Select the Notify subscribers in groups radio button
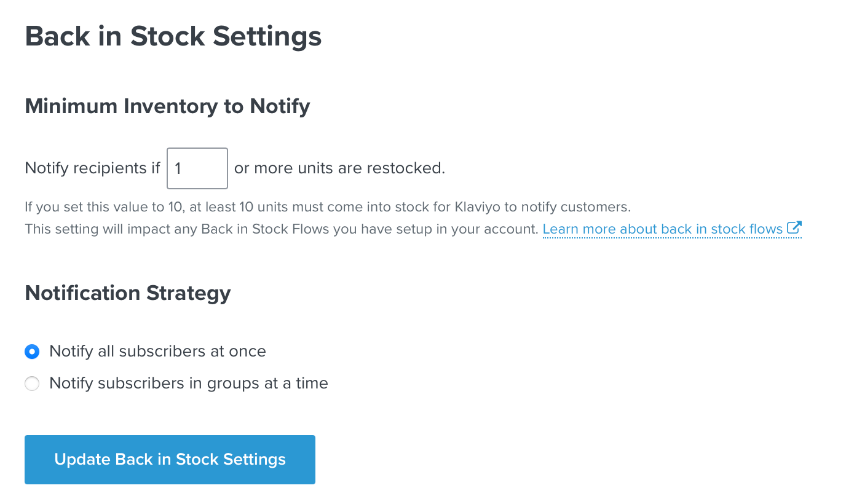 (x=32, y=384)
